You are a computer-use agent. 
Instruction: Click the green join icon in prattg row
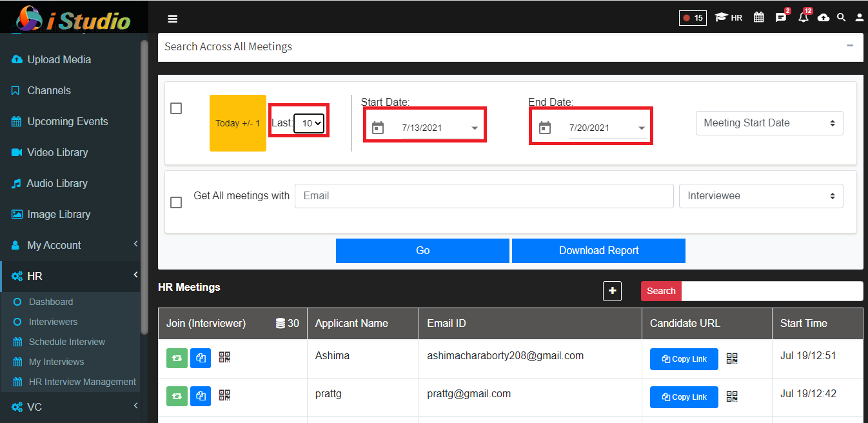177,397
